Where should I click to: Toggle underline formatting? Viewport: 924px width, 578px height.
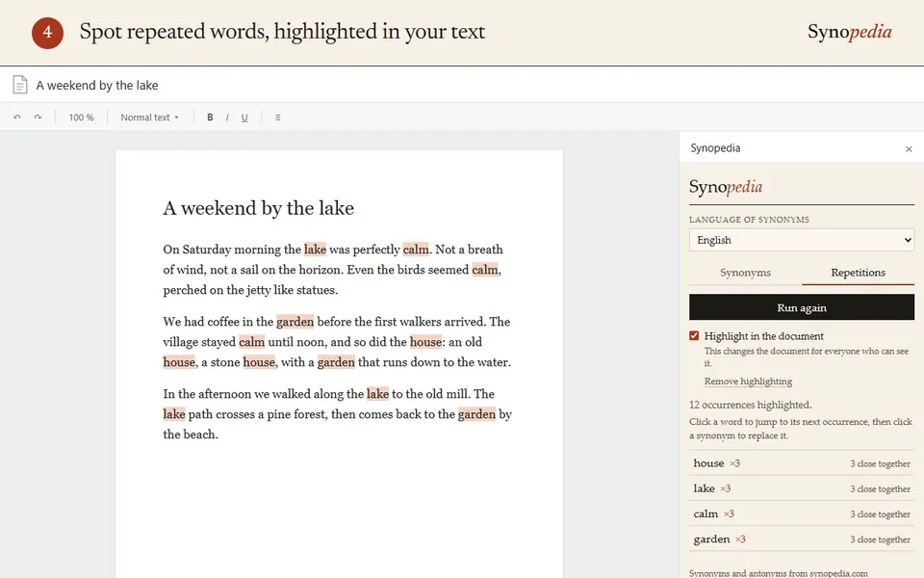tap(244, 118)
